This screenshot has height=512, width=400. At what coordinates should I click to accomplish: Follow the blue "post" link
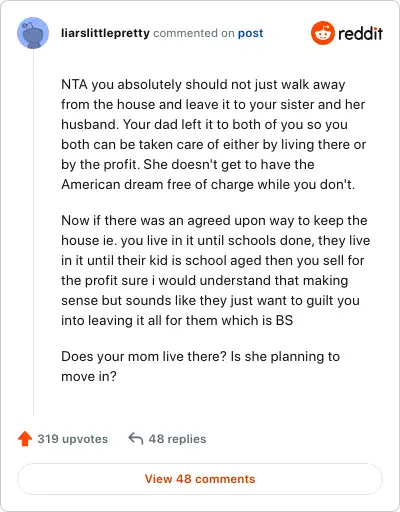(x=250, y=33)
